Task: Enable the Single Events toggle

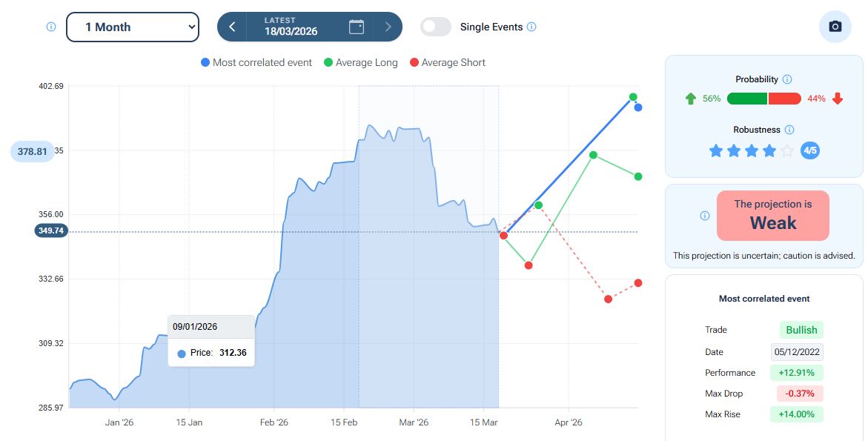Action: 436,27
